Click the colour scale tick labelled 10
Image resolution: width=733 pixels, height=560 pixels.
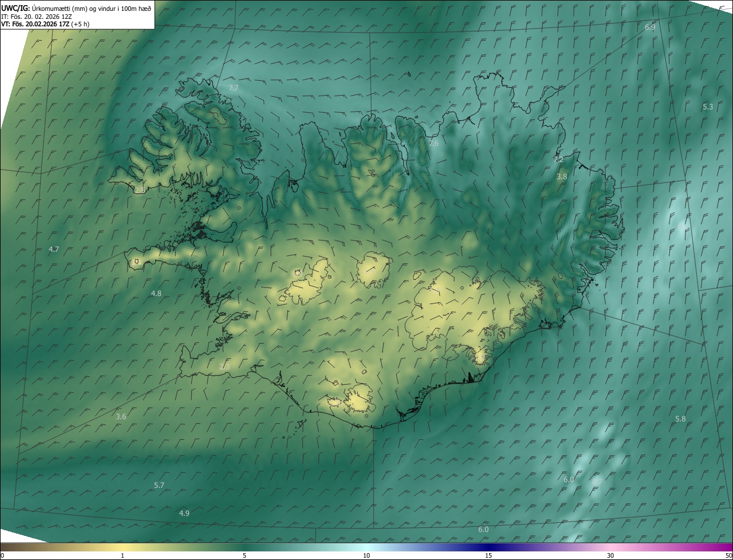(x=366, y=555)
